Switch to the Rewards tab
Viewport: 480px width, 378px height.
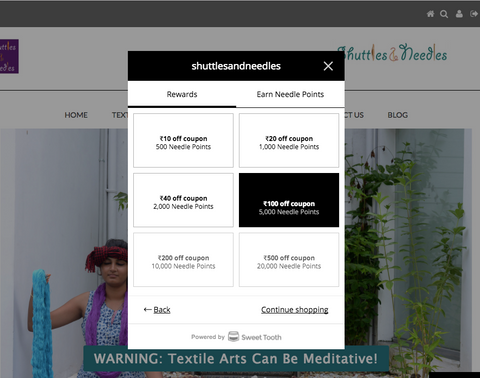pyautogui.click(x=182, y=94)
